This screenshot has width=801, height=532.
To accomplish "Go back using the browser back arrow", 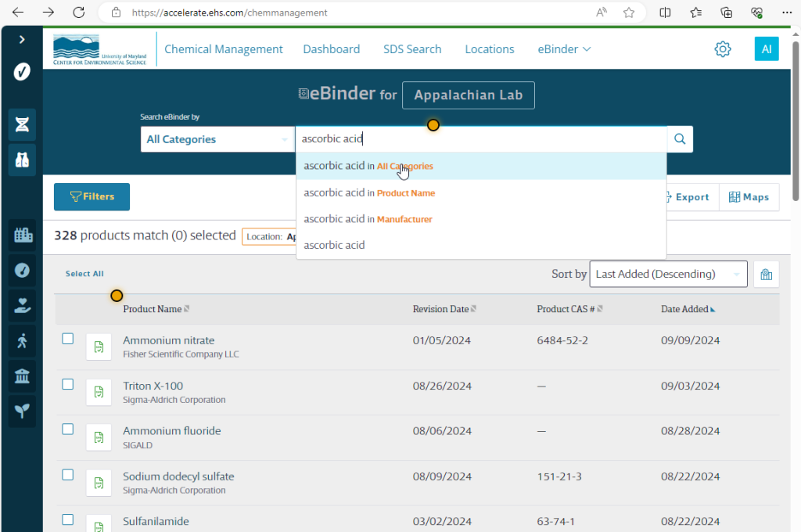I will (18, 13).
